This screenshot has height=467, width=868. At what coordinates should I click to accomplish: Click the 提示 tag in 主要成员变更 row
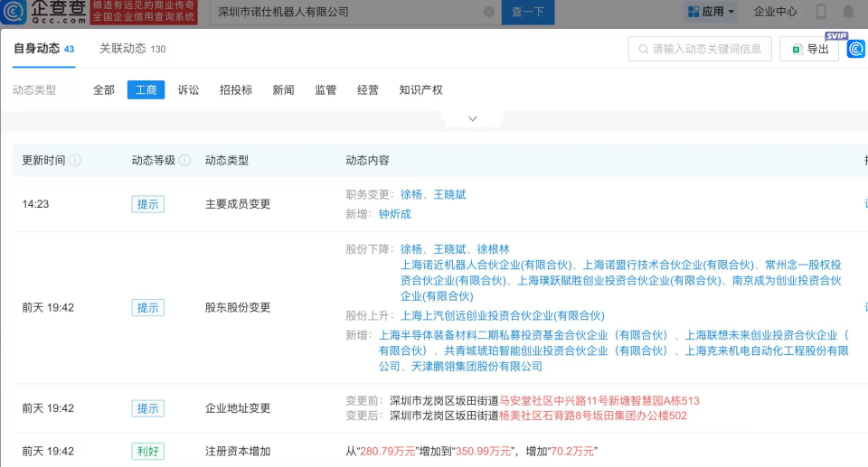pos(147,204)
